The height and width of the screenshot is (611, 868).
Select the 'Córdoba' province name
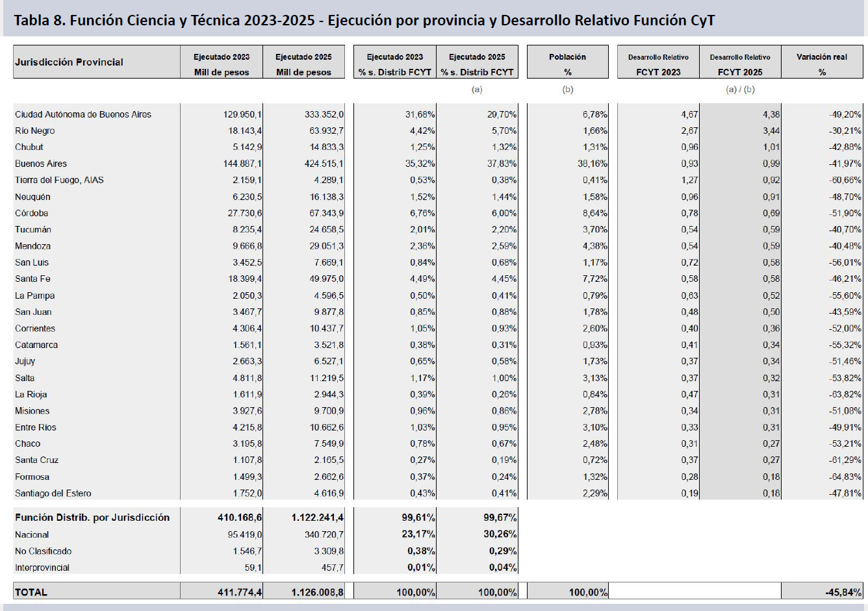coord(32,213)
